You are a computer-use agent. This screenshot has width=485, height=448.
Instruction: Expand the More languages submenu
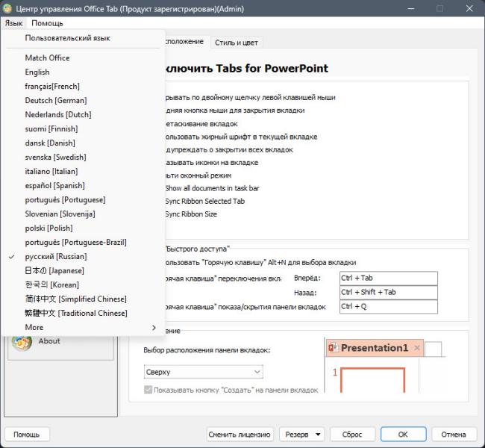pyautogui.click(x=83, y=328)
